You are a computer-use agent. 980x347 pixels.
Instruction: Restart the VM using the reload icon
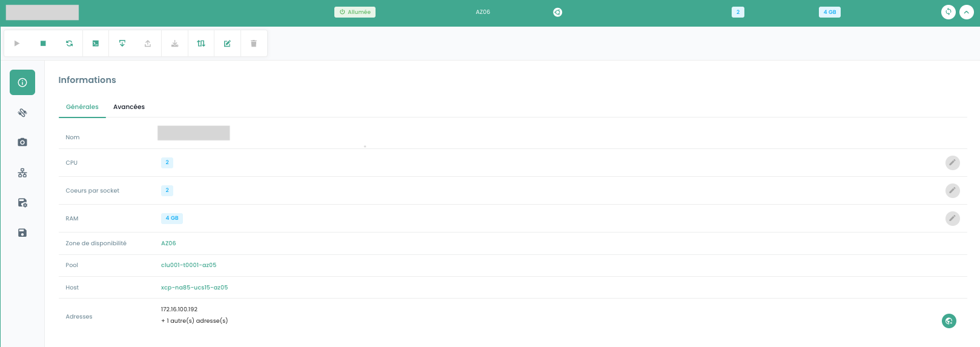(x=69, y=44)
